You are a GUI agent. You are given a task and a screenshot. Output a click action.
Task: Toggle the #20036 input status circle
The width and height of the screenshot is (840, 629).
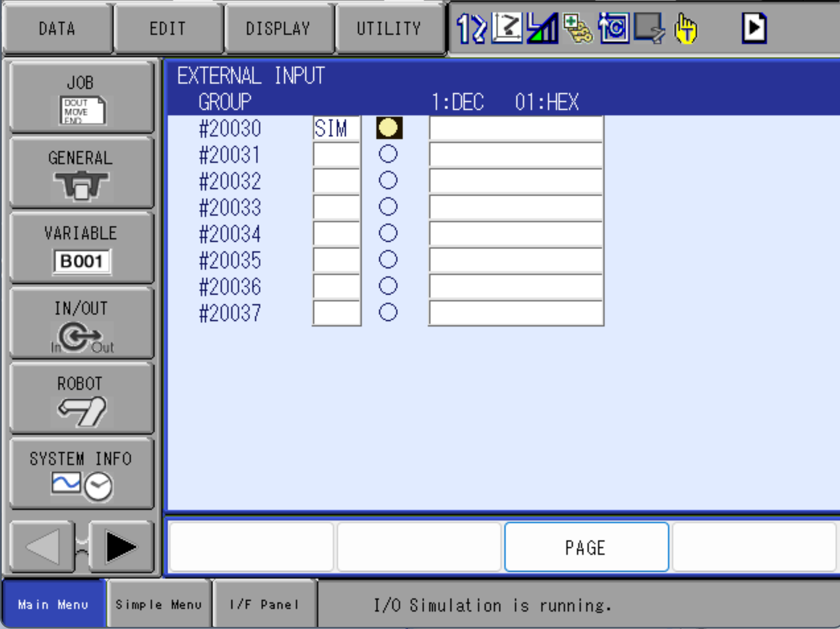[x=388, y=286]
